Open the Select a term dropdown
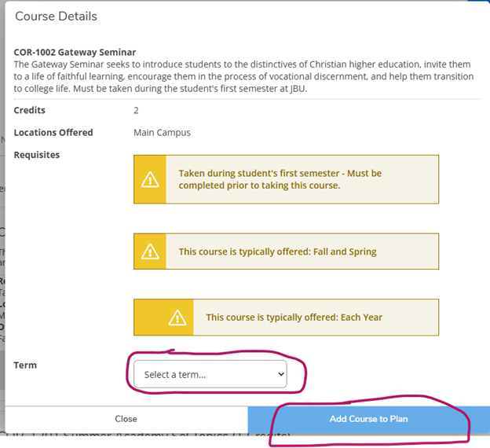 [210, 375]
